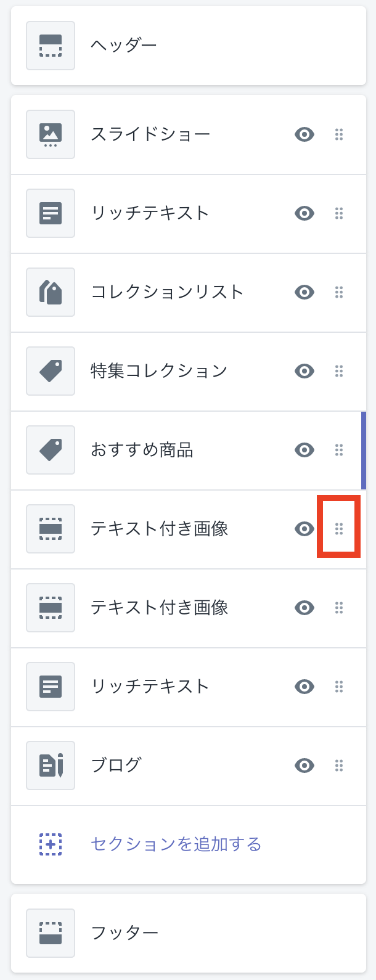The width and height of the screenshot is (376, 980).
Task: Click the drag handle for ブログ
Action: coord(338,766)
